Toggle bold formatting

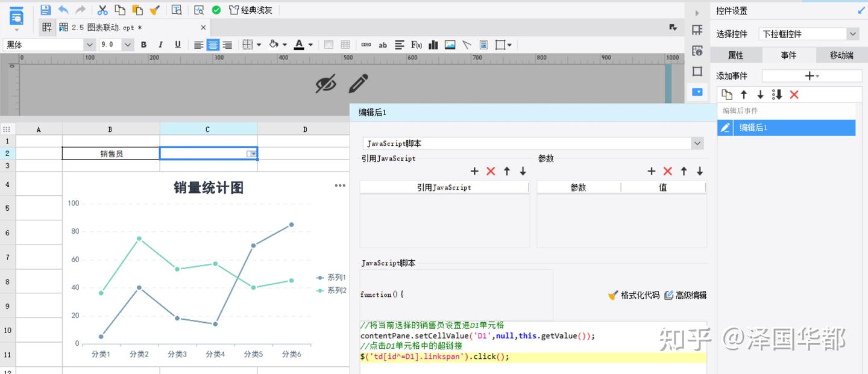143,45
